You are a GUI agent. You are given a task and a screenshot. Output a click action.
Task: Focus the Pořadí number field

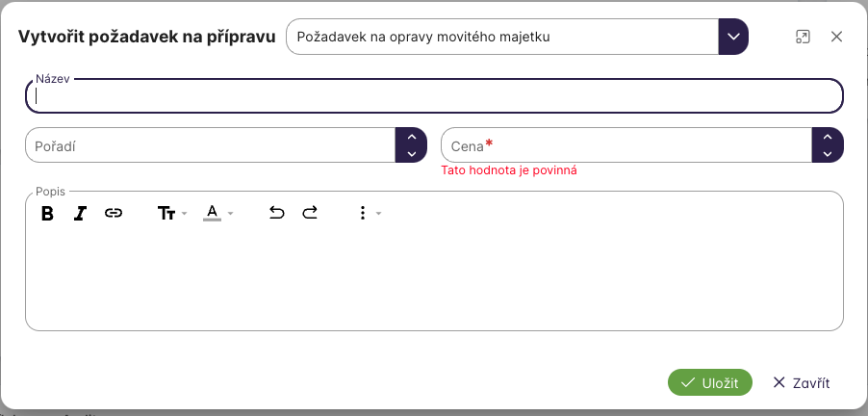click(x=210, y=145)
